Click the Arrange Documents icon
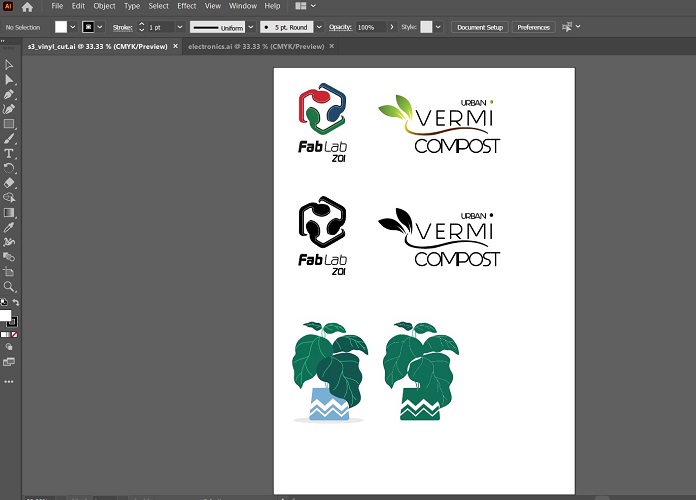This screenshot has height=500, width=696. 301,6
